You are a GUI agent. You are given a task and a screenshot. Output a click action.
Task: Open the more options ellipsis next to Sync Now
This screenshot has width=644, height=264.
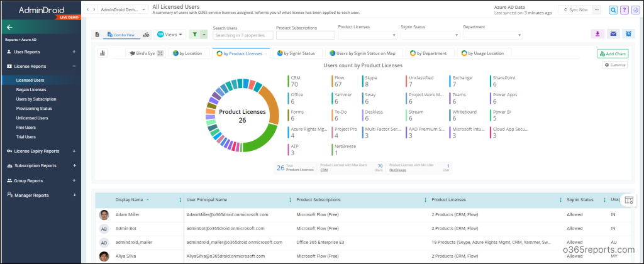597,9
